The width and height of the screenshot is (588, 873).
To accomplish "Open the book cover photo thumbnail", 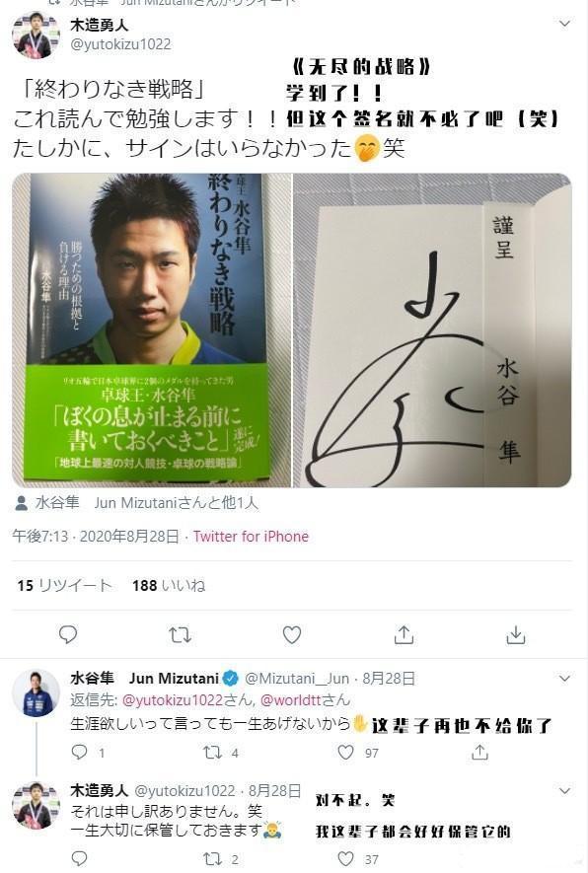I will coord(152,330).
